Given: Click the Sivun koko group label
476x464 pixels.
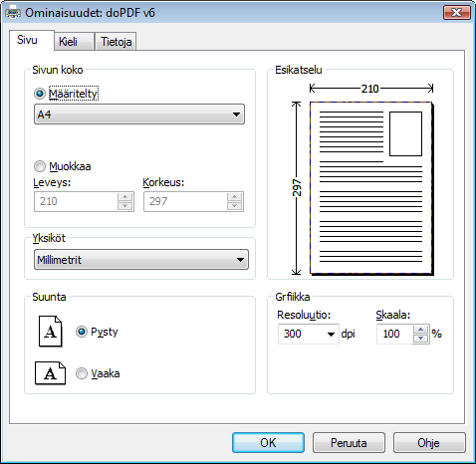Looking at the screenshot, I should coord(58,70).
